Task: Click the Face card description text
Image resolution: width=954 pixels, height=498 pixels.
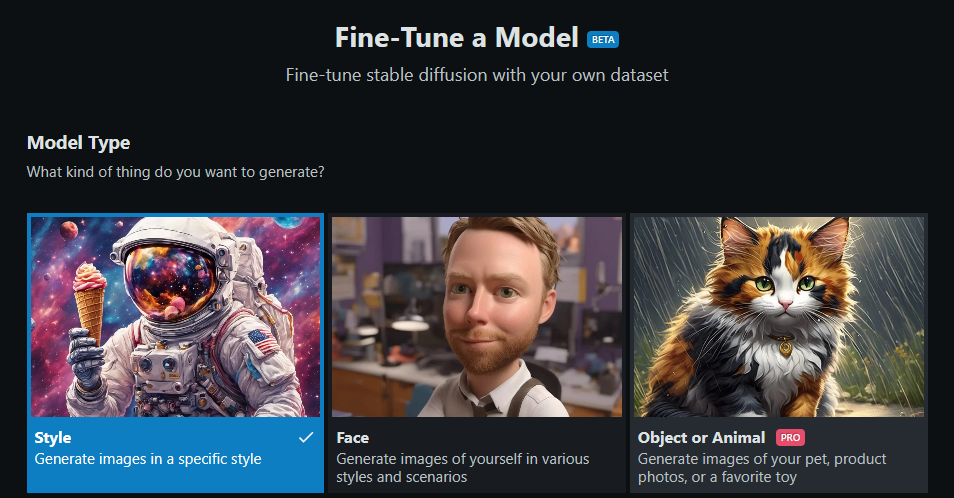Action: pyautogui.click(x=462, y=468)
